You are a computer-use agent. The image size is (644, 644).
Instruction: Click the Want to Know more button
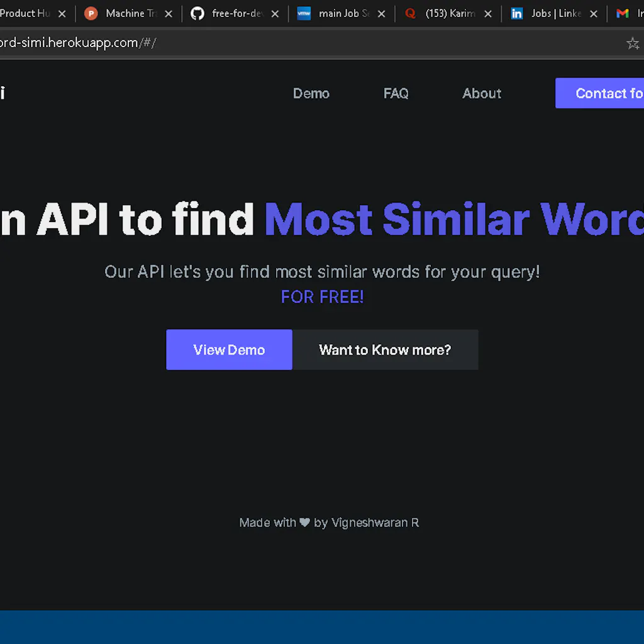[385, 350]
